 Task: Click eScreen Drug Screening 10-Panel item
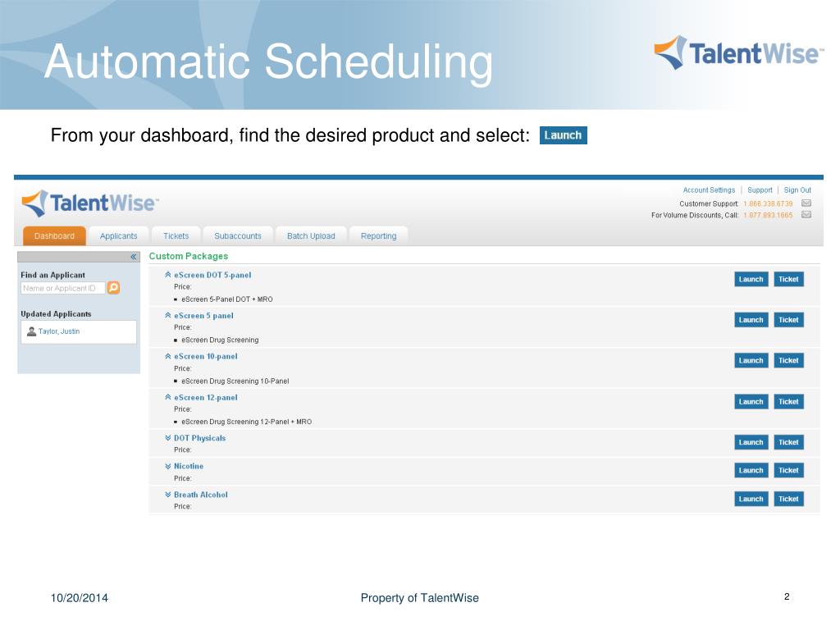(x=235, y=381)
